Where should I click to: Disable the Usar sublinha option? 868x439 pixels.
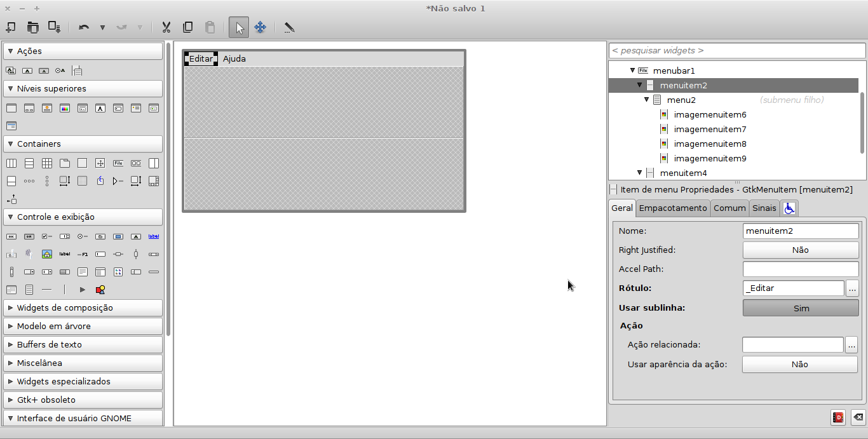tap(800, 307)
